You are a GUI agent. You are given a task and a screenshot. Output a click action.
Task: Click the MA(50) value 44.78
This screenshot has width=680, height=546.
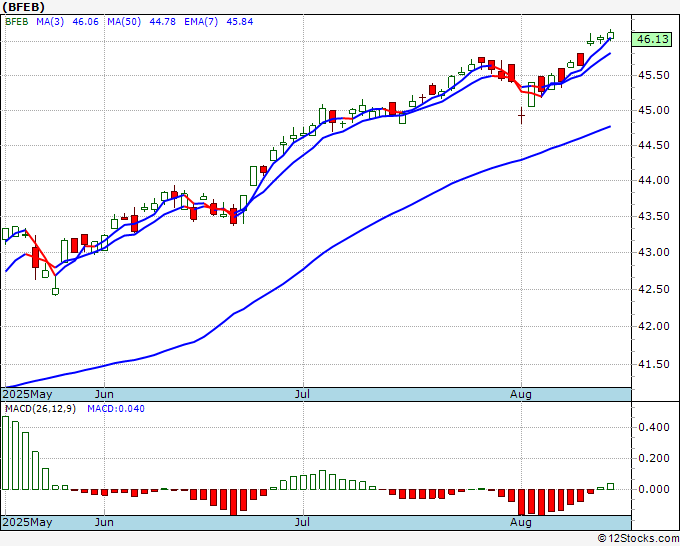point(163,22)
